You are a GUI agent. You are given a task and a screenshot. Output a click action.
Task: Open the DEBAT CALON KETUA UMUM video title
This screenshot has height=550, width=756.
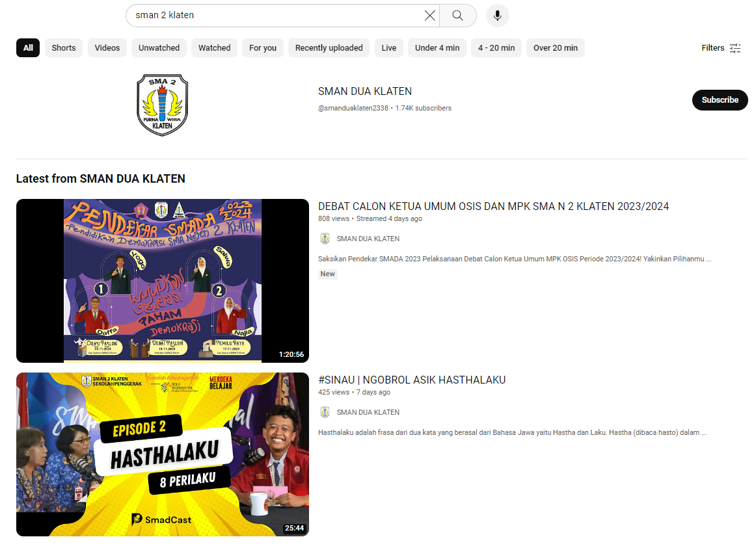(x=493, y=207)
